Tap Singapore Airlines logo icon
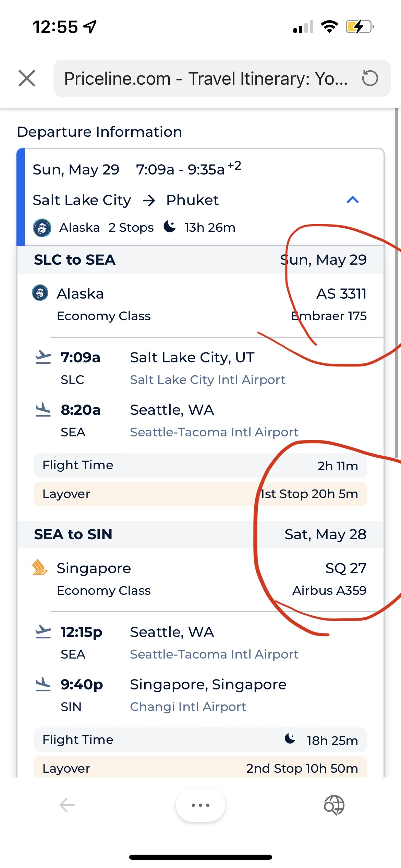Screen dimensions: 401x868 click(x=40, y=568)
